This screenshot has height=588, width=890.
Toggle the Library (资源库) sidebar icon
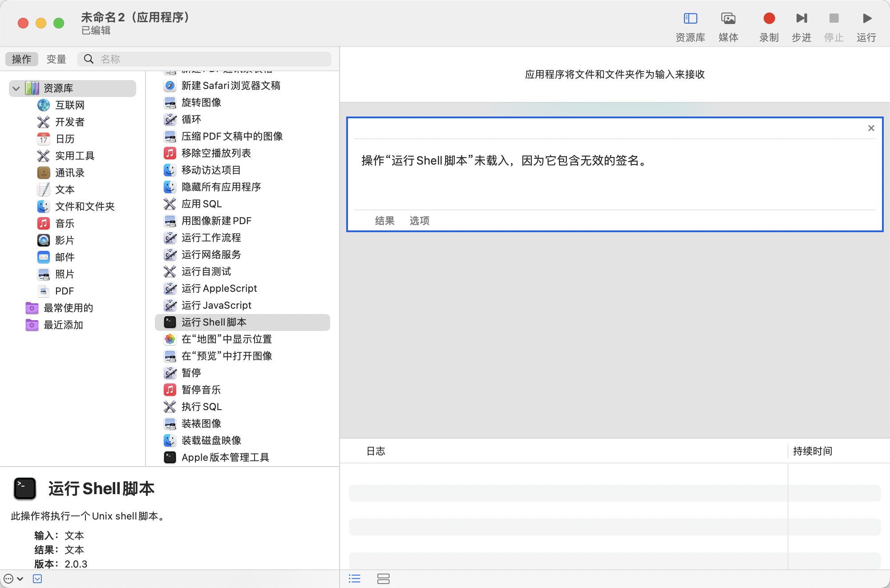pyautogui.click(x=690, y=19)
